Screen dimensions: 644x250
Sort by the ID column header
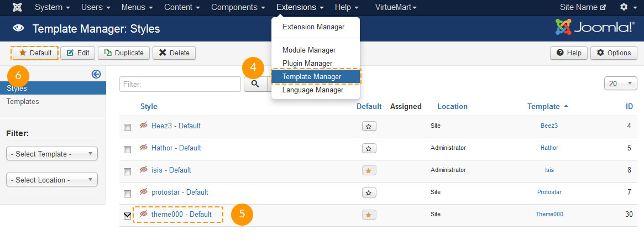coord(629,107)
